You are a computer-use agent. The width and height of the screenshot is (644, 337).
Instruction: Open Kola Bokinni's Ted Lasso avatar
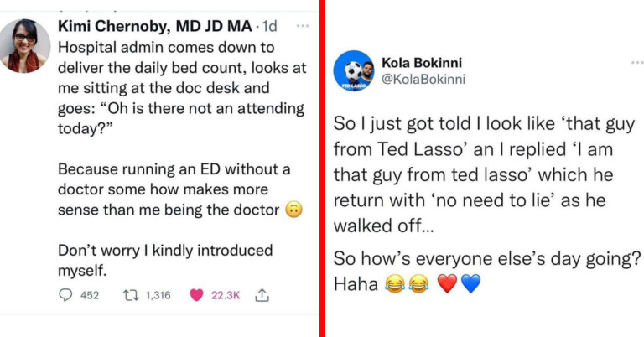tap(353, 71)
